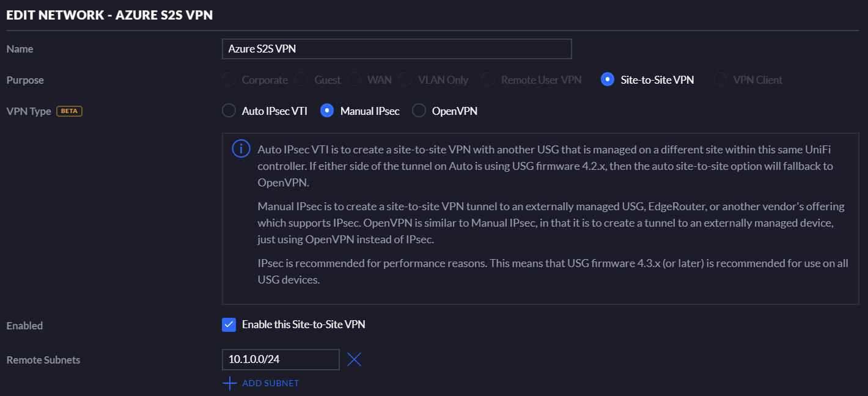868x396 pixels.
Task: Select Auto IPsec VTI radio option
Action: click(x=229, y=111)
